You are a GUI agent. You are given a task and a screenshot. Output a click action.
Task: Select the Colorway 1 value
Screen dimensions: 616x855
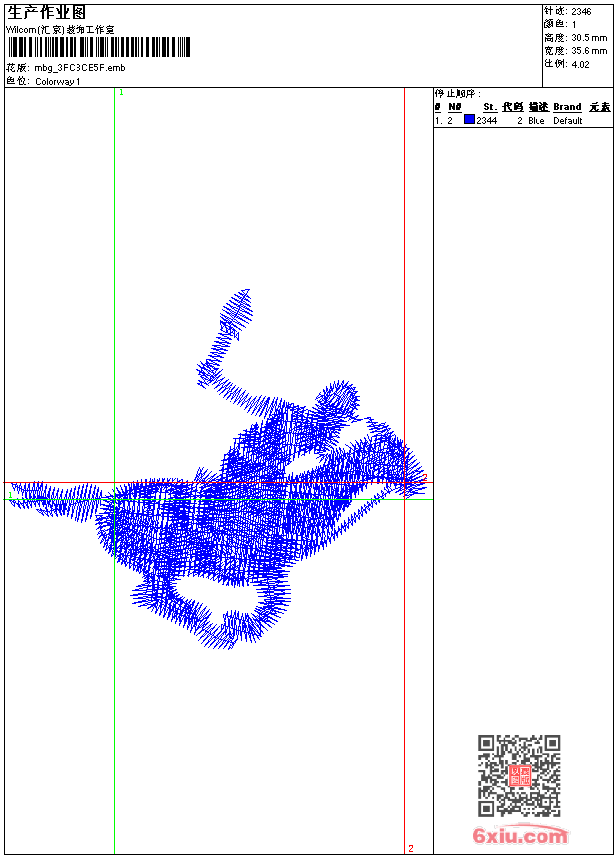tap(58, 82)
